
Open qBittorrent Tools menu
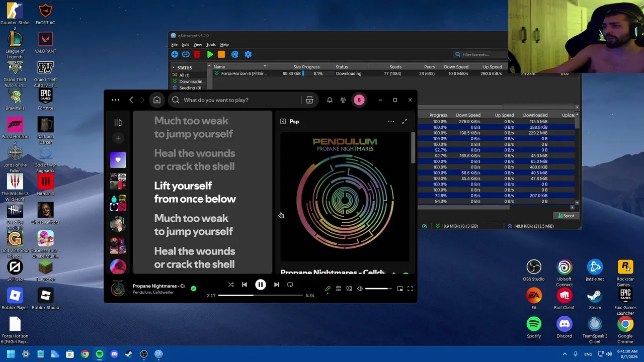click(x=211, y=45)
